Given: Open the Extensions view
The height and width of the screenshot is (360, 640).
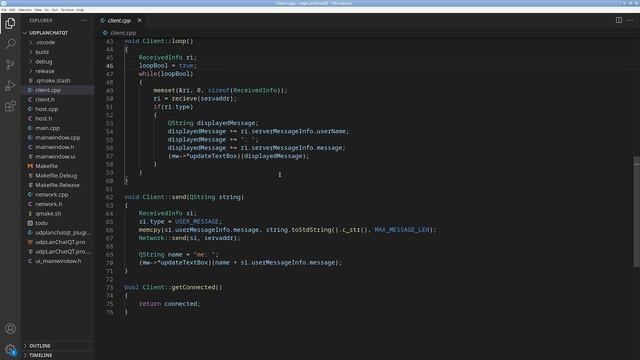Looking at the screenshot, I should (10, 107).
